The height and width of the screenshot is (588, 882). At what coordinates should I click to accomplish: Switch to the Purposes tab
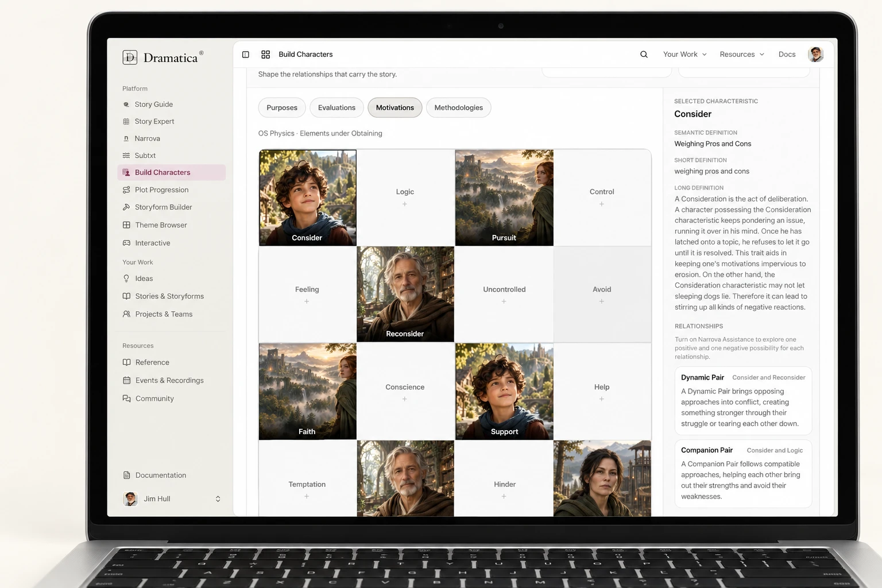tap(282, 108)
